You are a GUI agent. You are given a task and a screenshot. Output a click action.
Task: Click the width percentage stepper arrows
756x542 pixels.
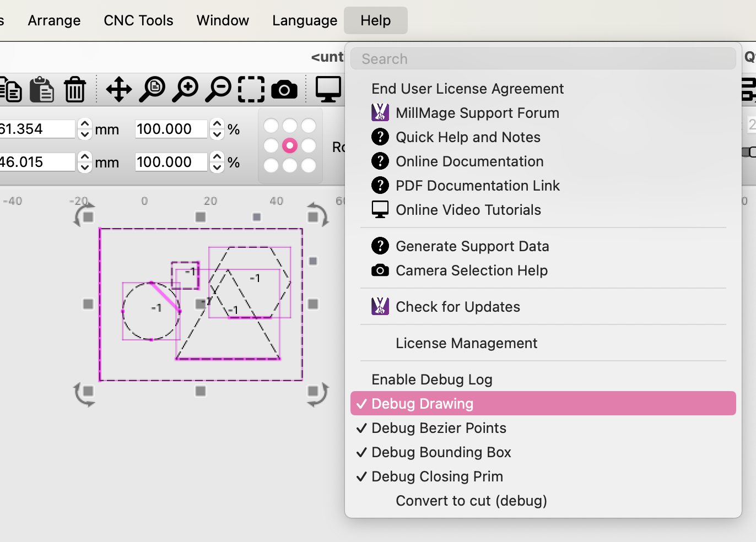coord(218,129)
